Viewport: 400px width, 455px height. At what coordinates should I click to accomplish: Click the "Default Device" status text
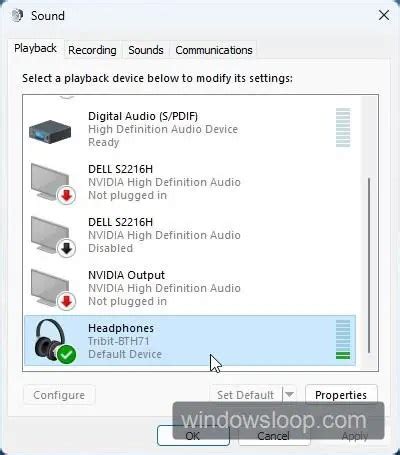coord(125,354)
